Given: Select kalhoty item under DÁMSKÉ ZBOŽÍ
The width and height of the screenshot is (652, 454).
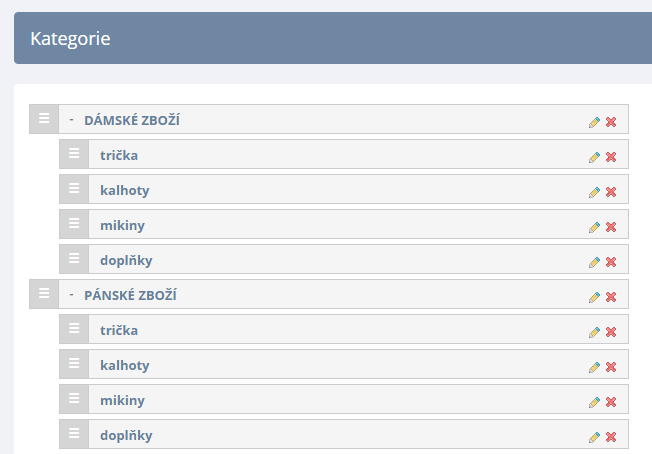Looking at the screenshot, I should click(x=358, y=190).
